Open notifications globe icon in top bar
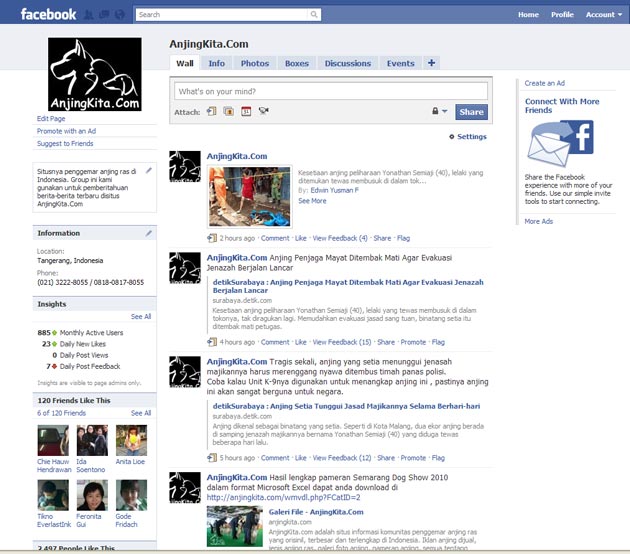Image resolution: width=630 pixels, height=554 pixels. click(119, 15)
